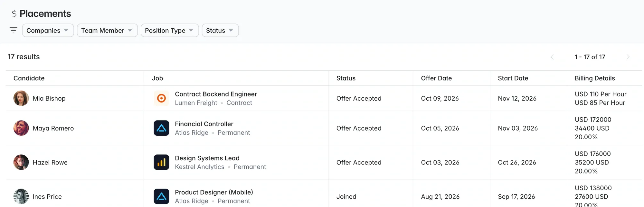Click offer date Aug 21, 2026
The image size is (644, 207).
(x=440, y=196)
